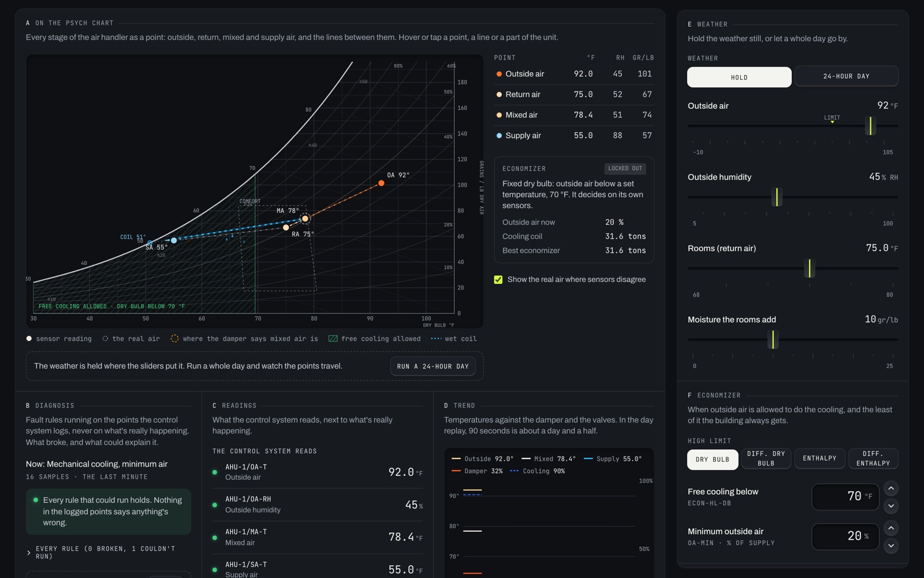Select the Outside air row in point table
This screenshot has height=578, width=924.
574,74
